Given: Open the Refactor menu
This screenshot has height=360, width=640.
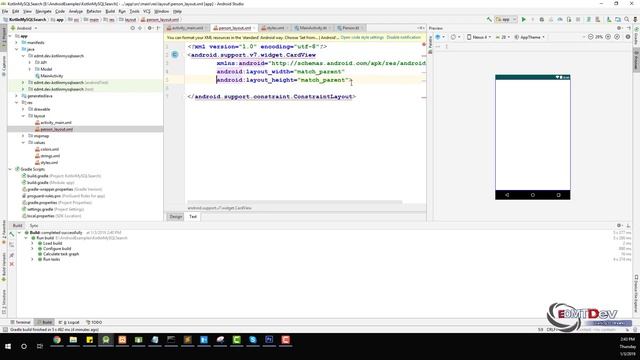Looking at the screenshot, I should (x=94, y=11).
